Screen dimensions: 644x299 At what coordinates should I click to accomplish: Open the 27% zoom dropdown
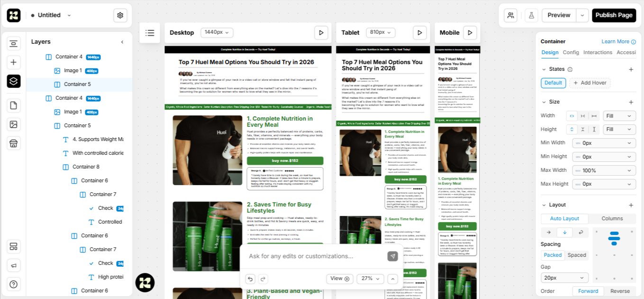(371, 279)
